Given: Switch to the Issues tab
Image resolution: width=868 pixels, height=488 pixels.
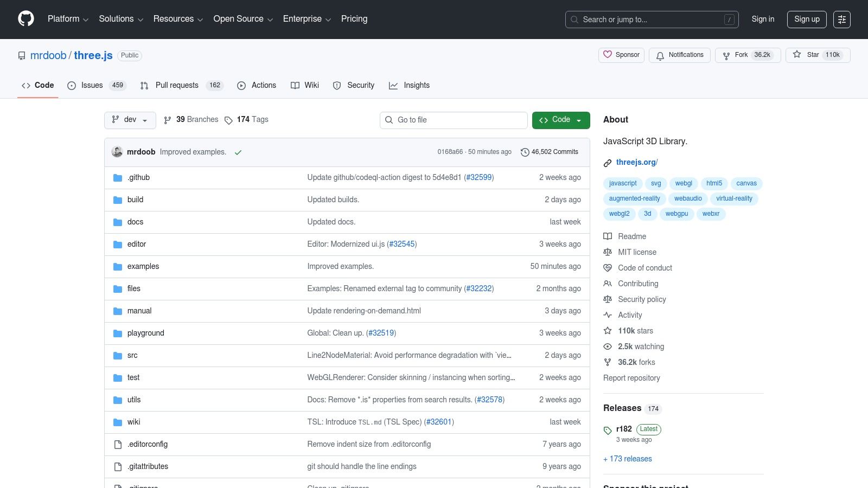Looking at the screenshot, I should click(91, 85).
